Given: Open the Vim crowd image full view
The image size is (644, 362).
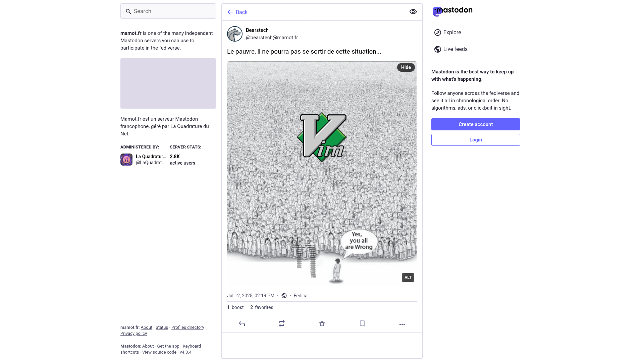Looking at the screenshot, I should click(322, 173).
